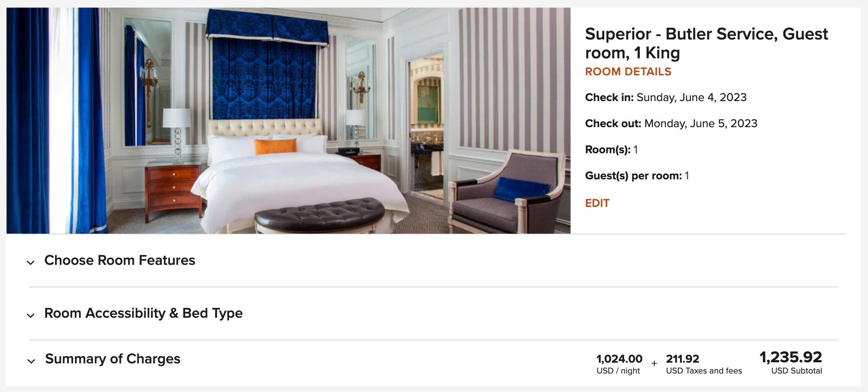Click the chevron beside Room Accessibility & Bed Type
Screen dimensions: 868x392
pos(31,315)
